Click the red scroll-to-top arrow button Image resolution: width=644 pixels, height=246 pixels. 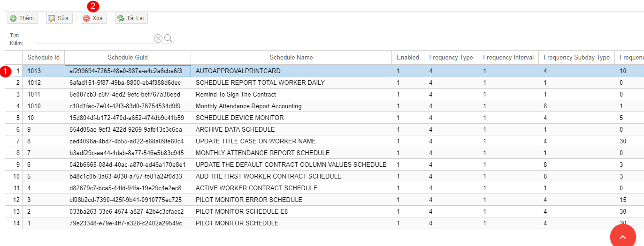pyautogui.click(x=623, y=237)
